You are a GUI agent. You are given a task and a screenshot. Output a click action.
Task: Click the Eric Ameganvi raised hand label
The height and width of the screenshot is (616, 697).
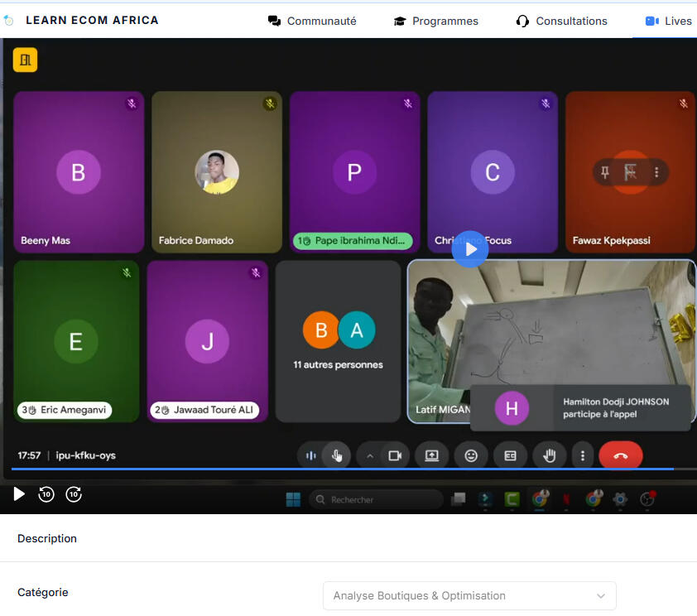[65, 410]
